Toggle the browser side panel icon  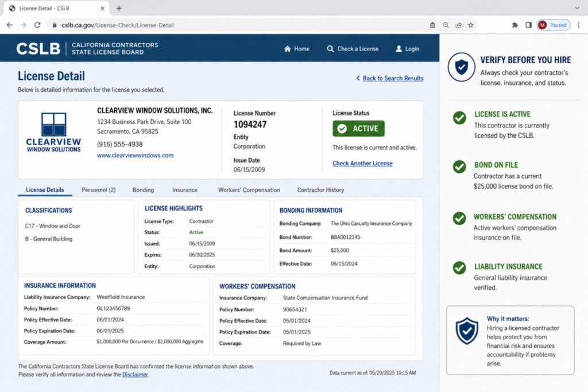[x=528, y=25]
